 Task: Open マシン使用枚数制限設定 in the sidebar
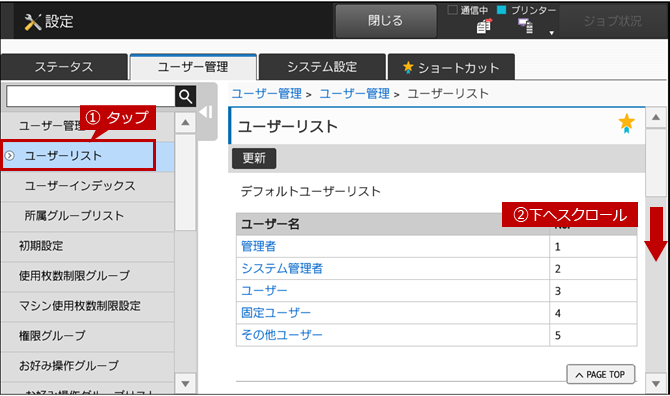[x=87, y=306]
